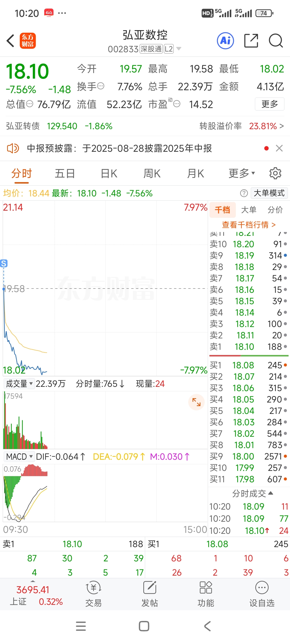Tap the share/export icon

point(251,41)
